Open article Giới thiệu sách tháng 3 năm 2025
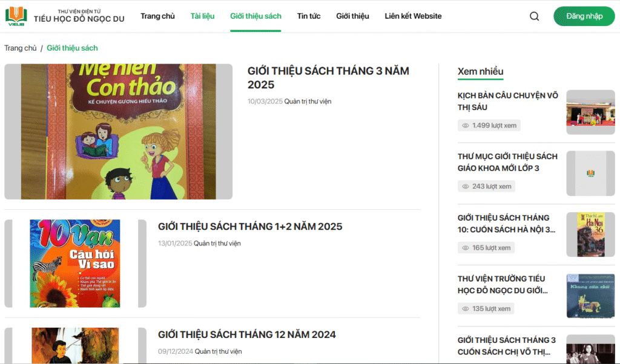This screenshot has height=364, width=620. [328, 78]
